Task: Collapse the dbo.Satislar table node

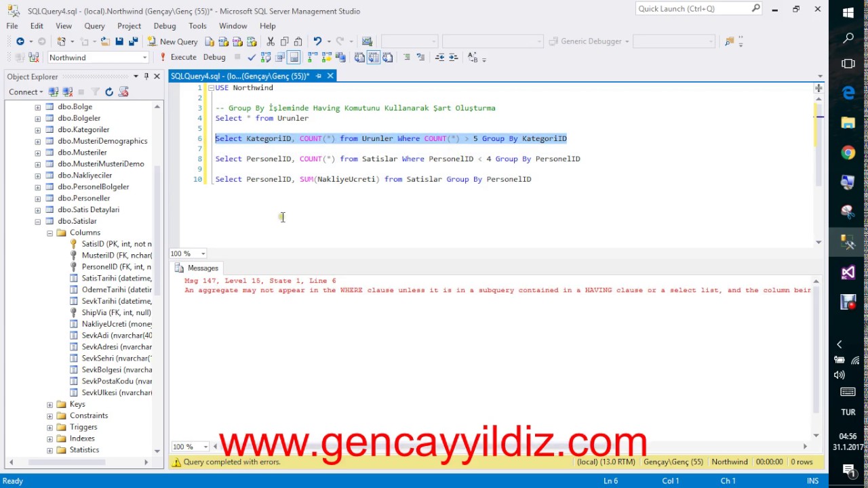Action: (x=38, y=221)
